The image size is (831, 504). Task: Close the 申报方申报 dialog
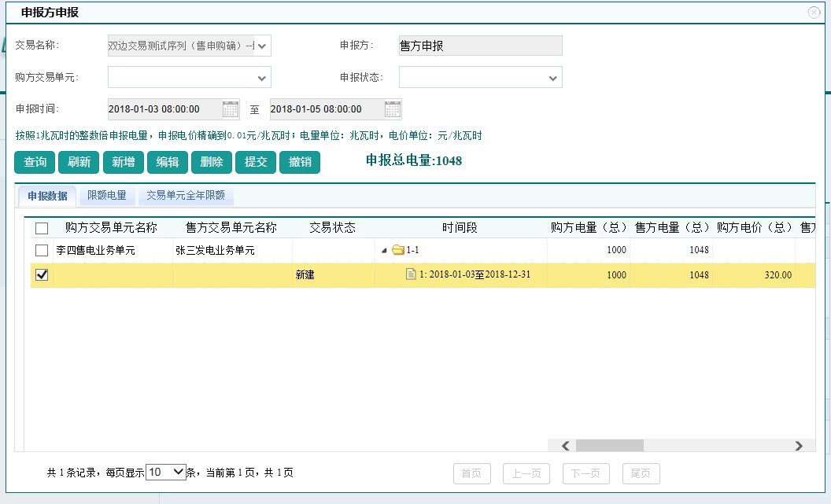814,13
